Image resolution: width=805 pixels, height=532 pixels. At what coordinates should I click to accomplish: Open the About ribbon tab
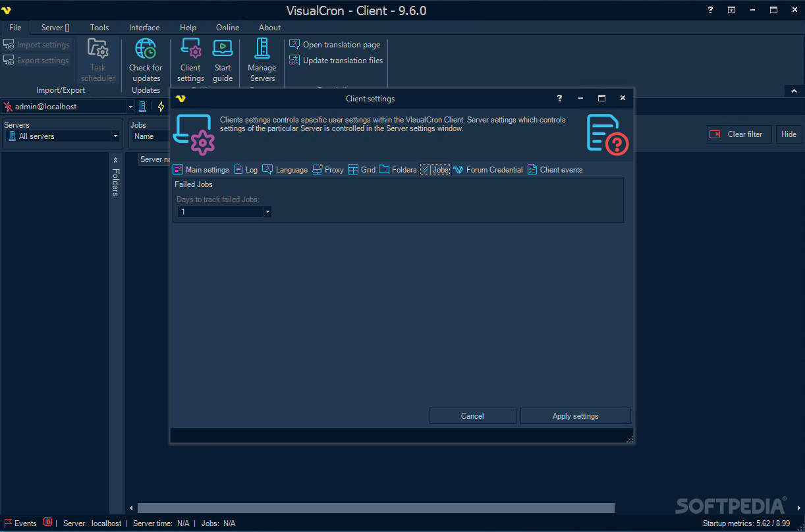click(x=270, y=28)
